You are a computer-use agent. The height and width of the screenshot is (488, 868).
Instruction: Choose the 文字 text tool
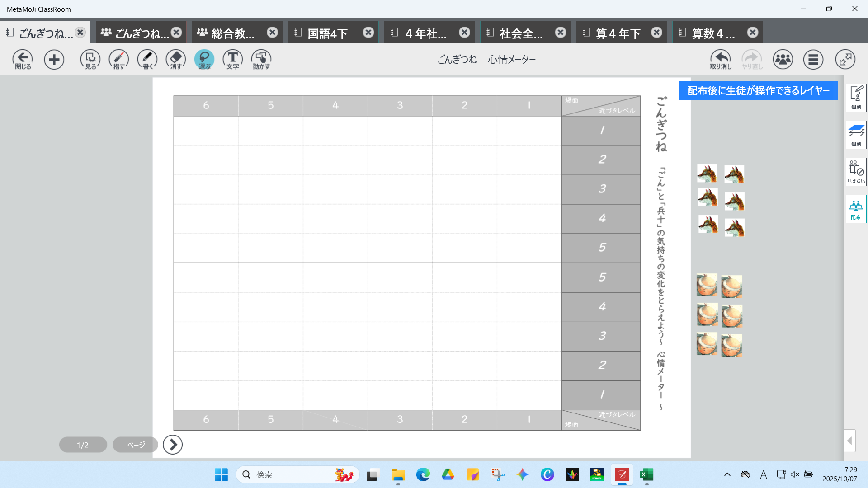tap(233, 59)
